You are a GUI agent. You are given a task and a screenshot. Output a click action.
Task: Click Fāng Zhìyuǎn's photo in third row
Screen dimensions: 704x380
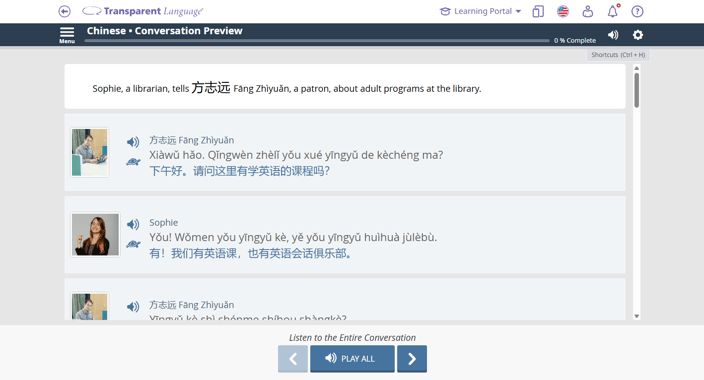(x=90, y=306)
